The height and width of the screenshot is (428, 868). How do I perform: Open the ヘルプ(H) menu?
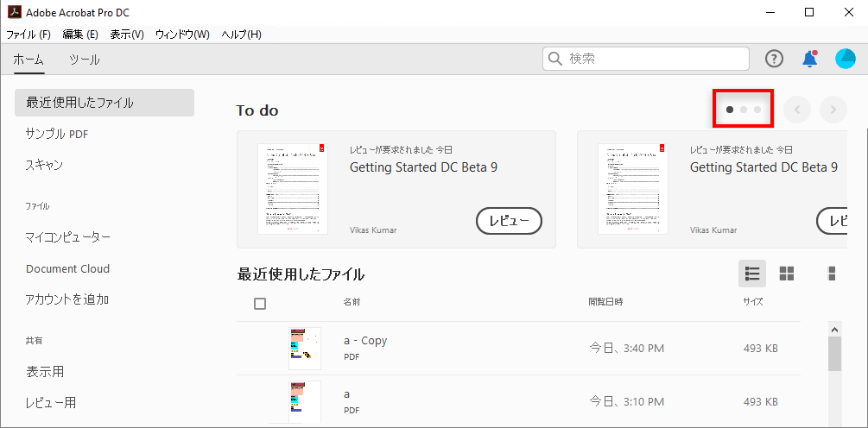click(241, 35)
